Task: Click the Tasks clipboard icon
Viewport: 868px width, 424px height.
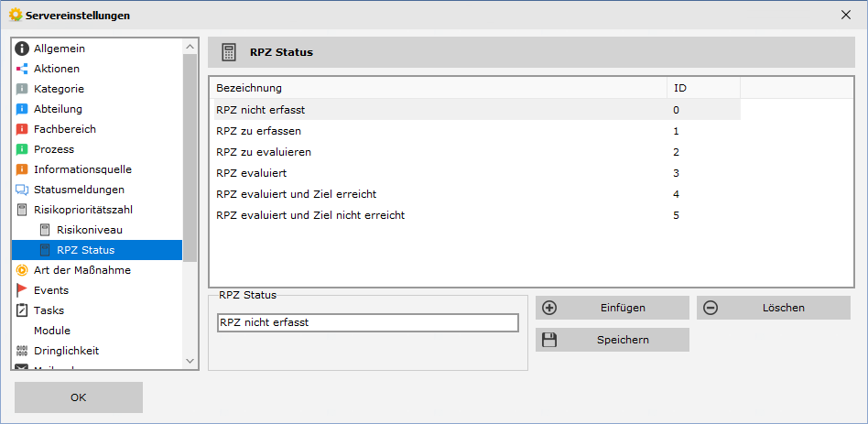Action: (x=22, y=310)
